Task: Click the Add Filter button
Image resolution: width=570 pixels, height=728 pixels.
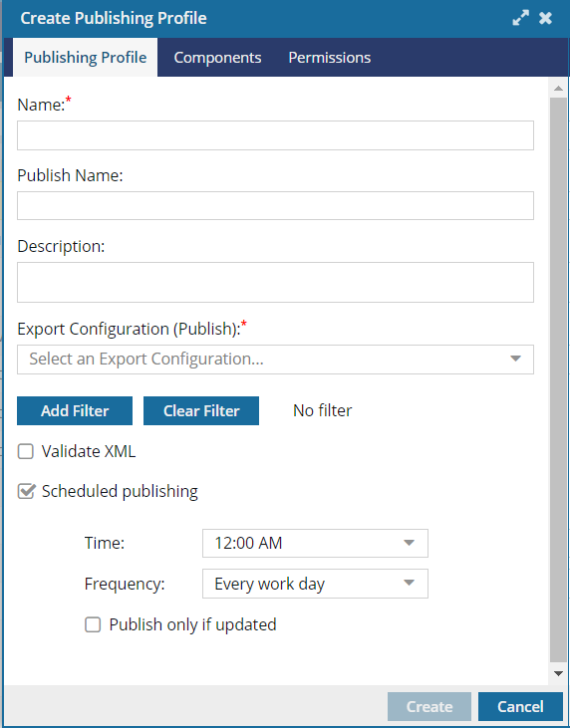Action: [75, 411]
